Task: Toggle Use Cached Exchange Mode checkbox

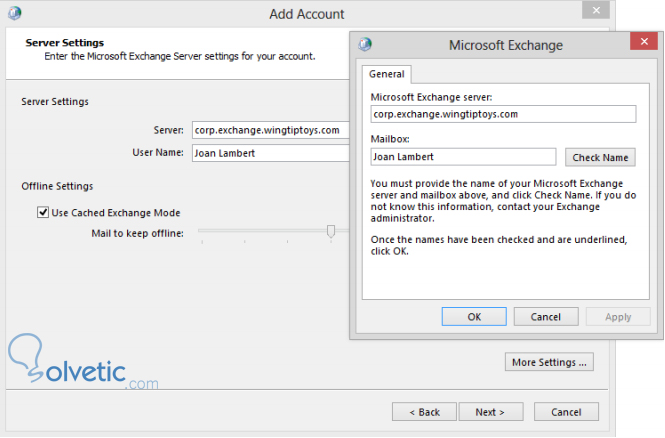Action: tap(43, 212)
